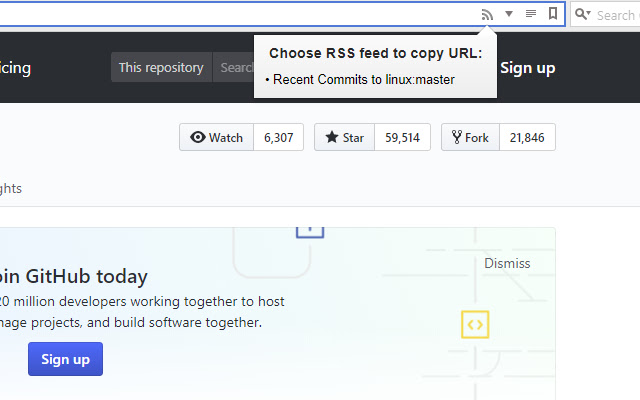Click the Pricing link in header

click(x=15, y=68)
